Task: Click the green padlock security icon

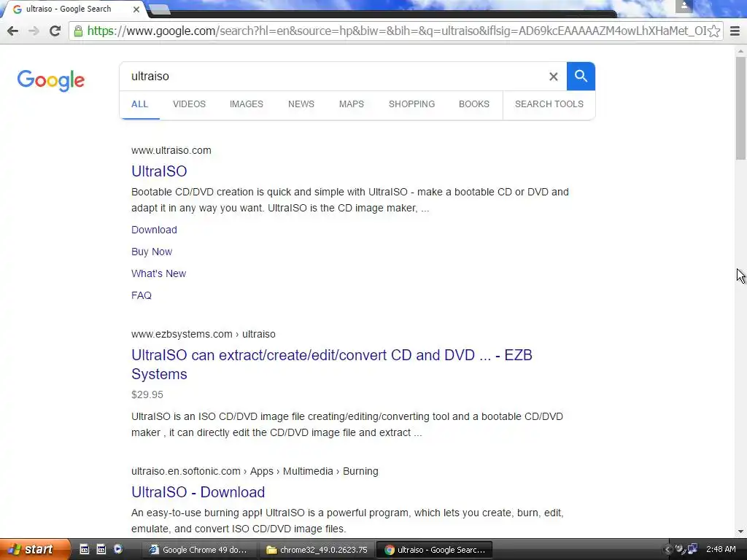Action: coord(78,31)
